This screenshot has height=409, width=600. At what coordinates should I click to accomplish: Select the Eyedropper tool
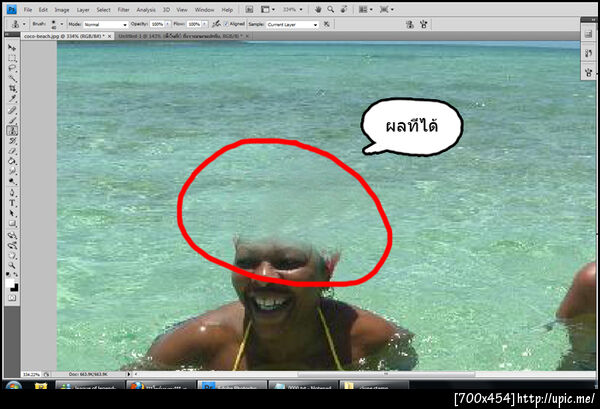click(x=12, y=99)
